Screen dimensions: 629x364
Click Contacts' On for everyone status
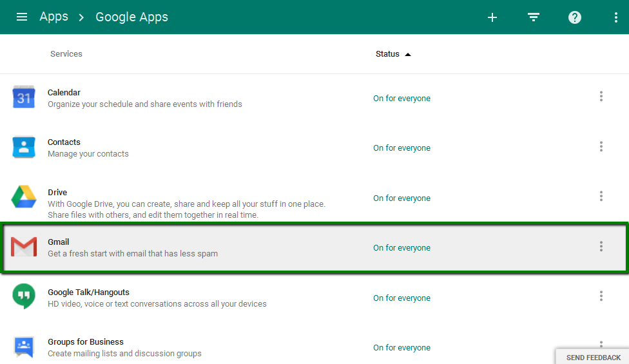[402, 148]
